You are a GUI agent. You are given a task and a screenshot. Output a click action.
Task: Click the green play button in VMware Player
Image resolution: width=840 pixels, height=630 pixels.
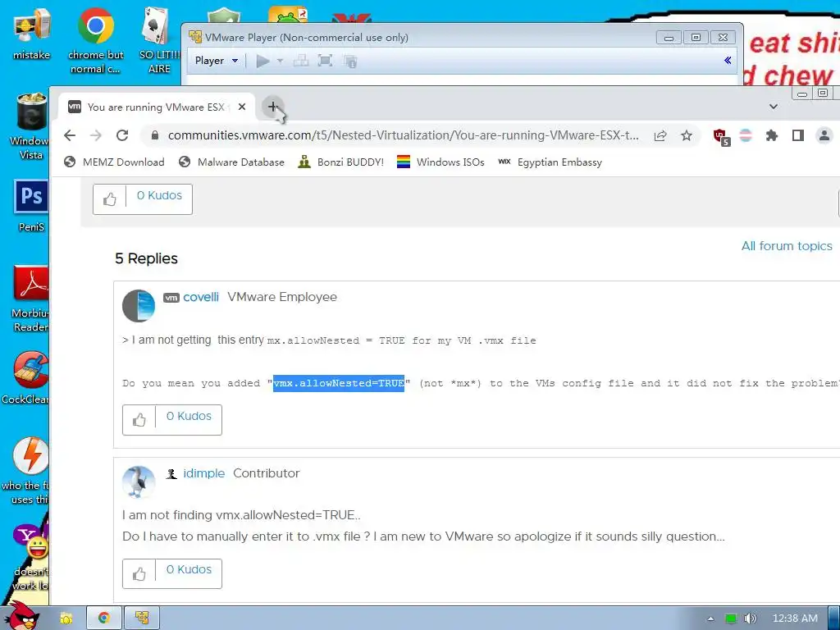262,61
